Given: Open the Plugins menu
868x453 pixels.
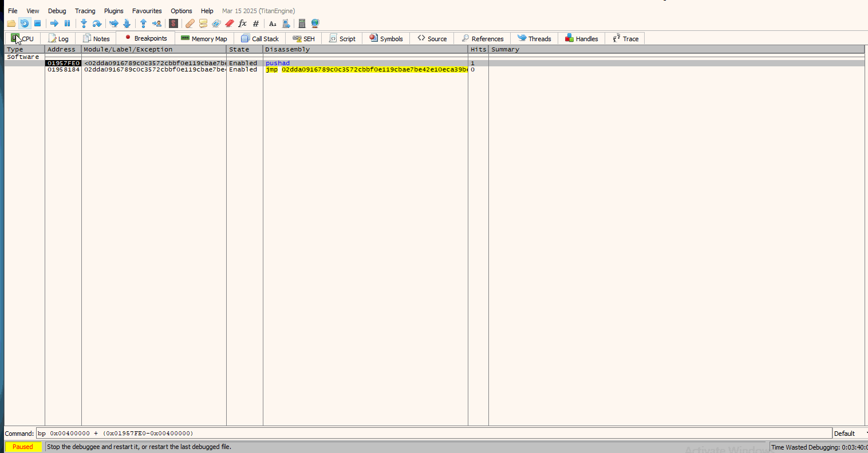Looking at the screenshot, I should point(114,11).
